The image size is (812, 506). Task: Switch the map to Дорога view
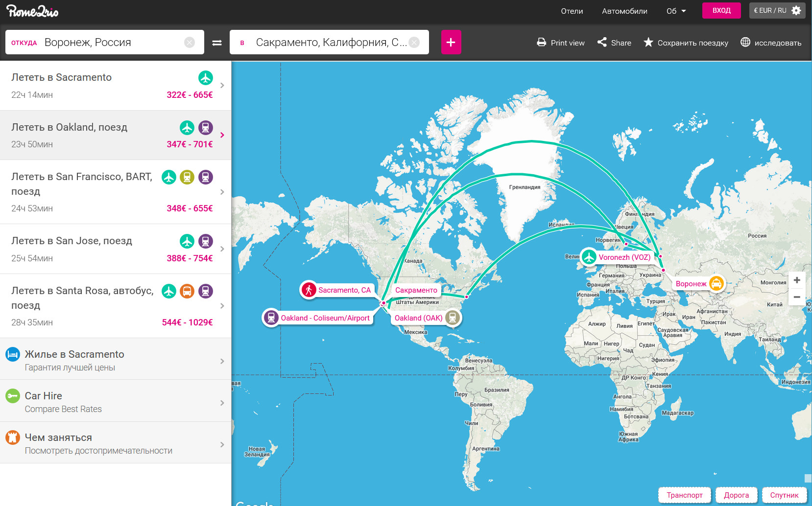click(736, 495)
